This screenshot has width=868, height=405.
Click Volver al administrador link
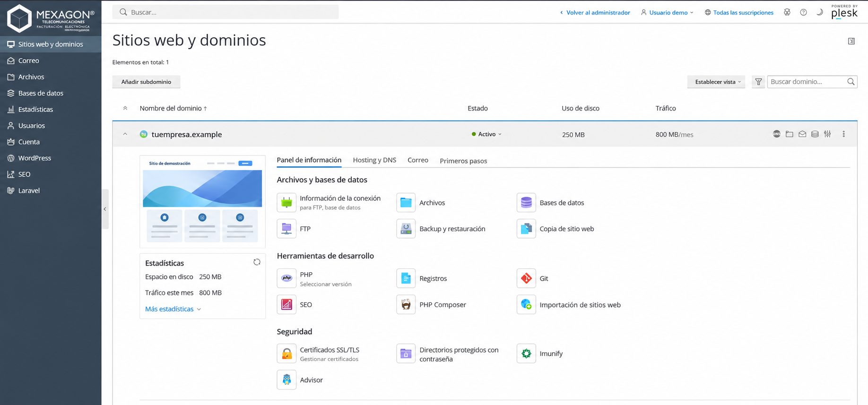595,12
